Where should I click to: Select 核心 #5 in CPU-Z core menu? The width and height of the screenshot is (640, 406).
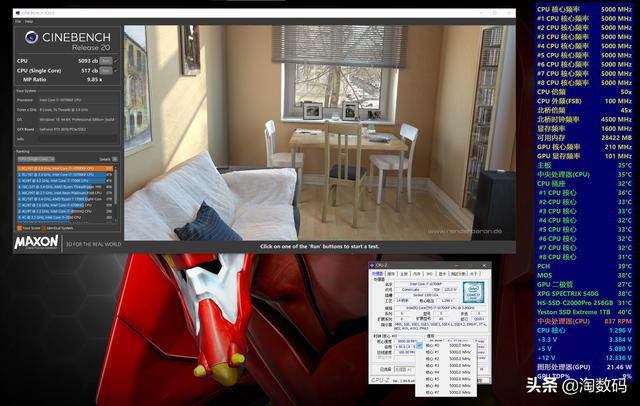447,379
